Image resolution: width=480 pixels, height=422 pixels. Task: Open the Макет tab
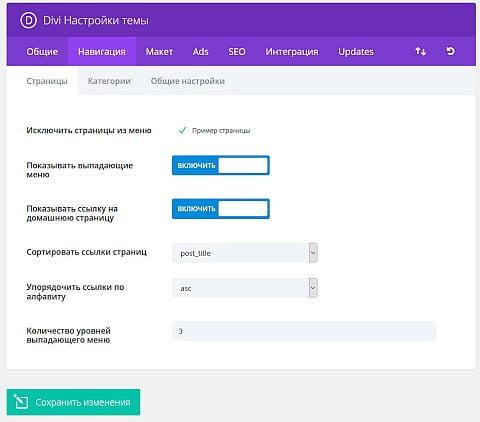[159, 52]
